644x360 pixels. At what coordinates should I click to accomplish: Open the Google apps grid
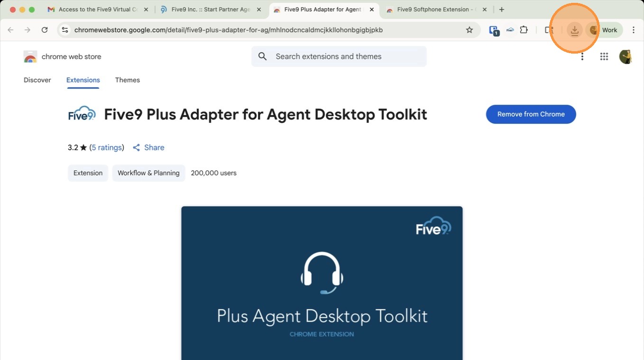(x=604, y=56)
